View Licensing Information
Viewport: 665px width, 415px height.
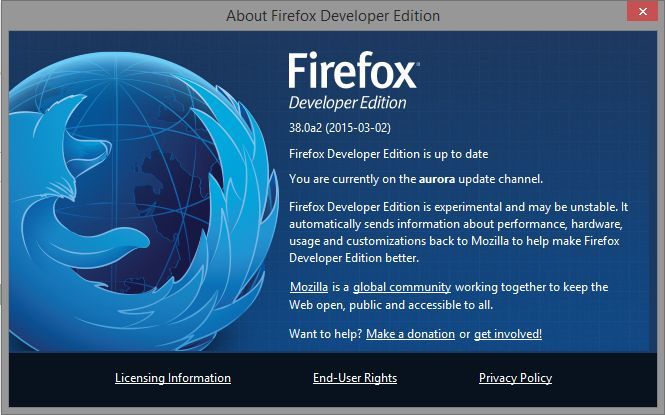[173, 378]
